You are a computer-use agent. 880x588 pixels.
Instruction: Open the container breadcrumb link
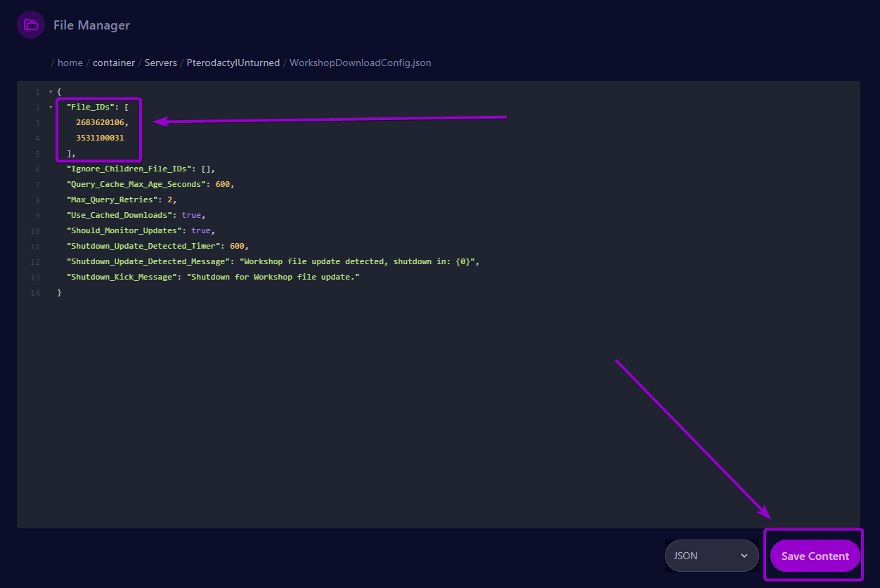(x=113, y=63)
